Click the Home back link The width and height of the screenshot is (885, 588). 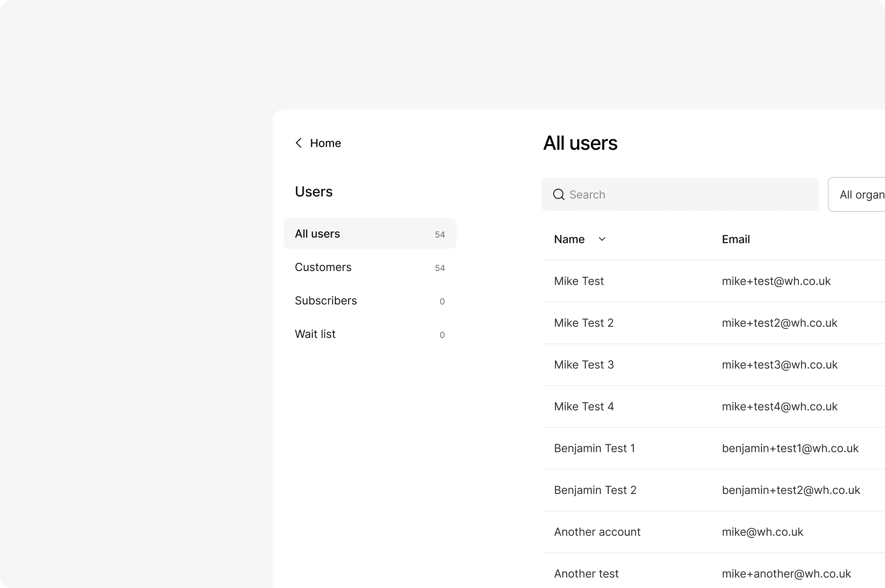(x=325, y=143)
